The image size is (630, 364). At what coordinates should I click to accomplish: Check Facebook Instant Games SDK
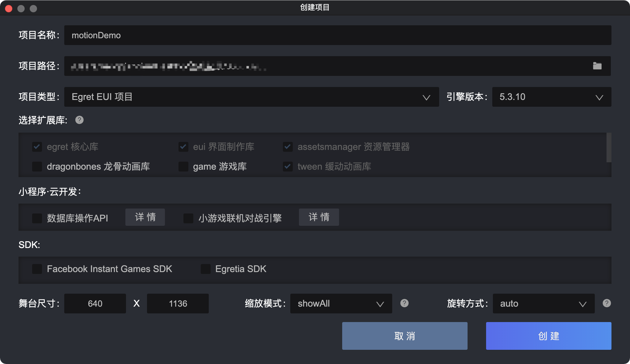click(37, 269)
